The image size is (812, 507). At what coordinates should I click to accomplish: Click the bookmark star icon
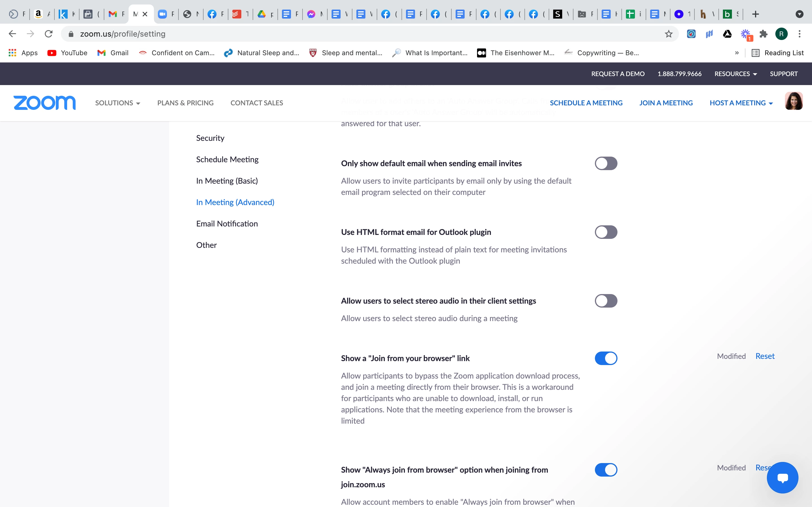[668, 34]
